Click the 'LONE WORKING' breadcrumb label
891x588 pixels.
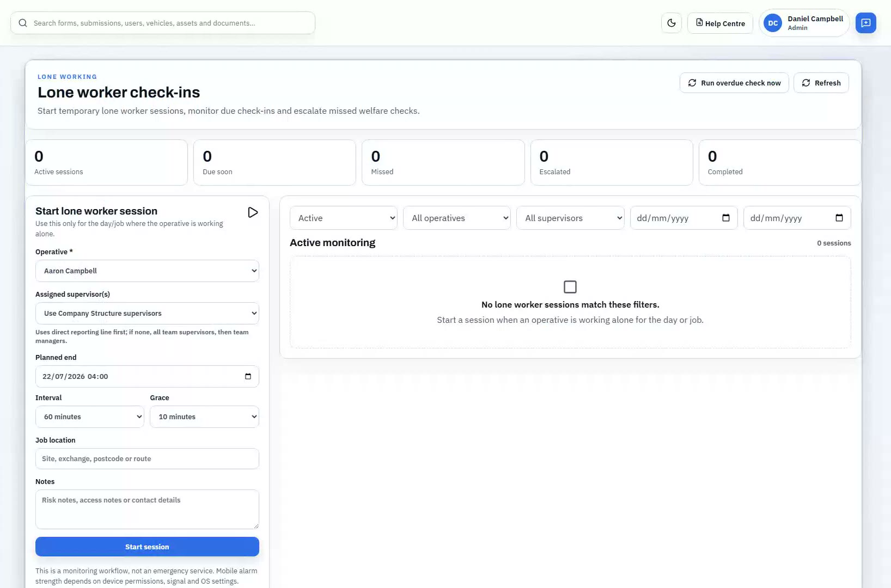(x=67, y=77)
